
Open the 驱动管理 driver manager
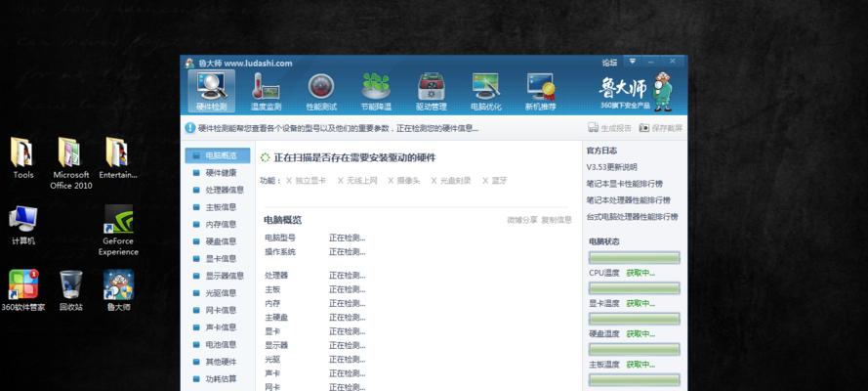tap(431, 92)
